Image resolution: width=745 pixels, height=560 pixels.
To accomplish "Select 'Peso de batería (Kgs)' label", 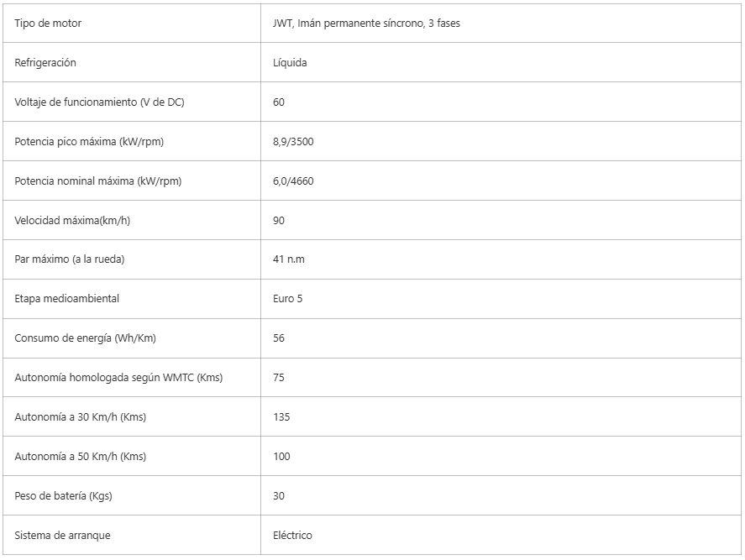I will tap(64, 496).
